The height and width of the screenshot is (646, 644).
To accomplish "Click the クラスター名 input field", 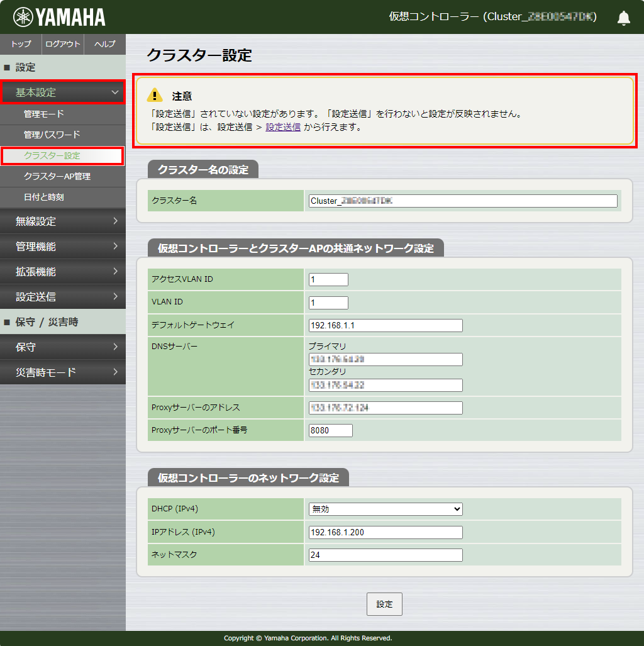I will [x=463, y=201].
